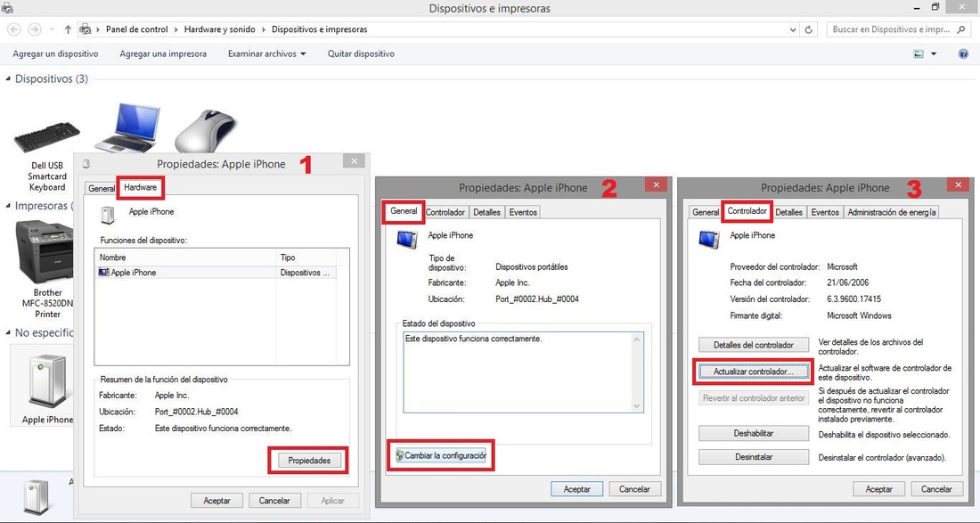Refresh the address bar location
980x523 pixels.
809,29
